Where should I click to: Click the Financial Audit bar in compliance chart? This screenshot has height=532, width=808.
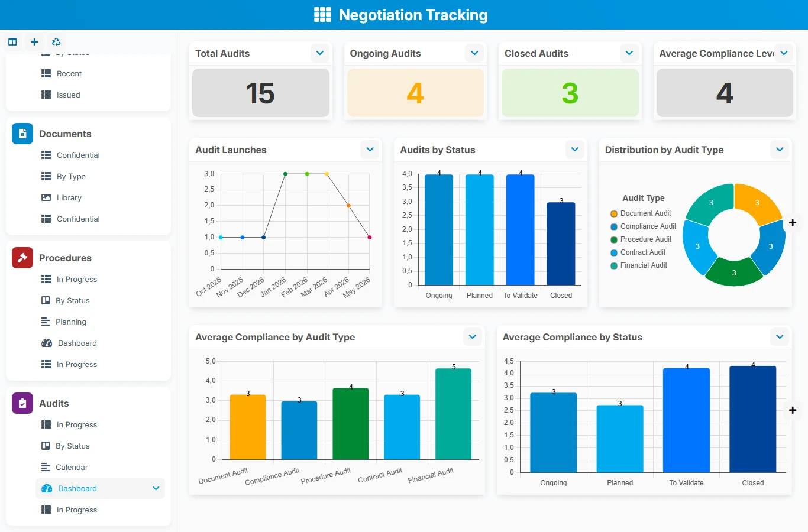[454, 414]
